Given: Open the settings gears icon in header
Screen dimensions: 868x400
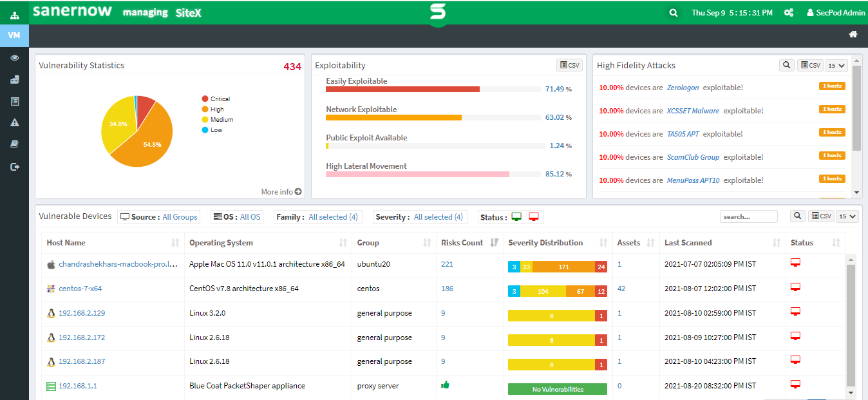Looking at the screenshot, I should pos(788,13).
